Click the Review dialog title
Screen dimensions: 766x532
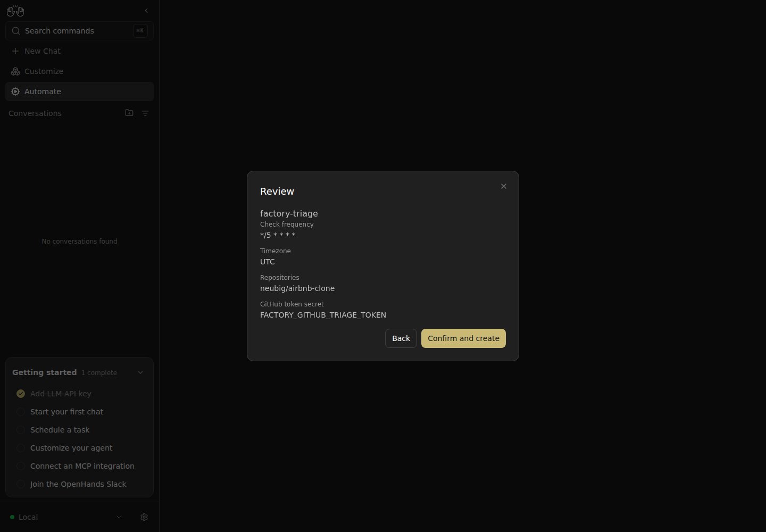(x=277, y=192)
